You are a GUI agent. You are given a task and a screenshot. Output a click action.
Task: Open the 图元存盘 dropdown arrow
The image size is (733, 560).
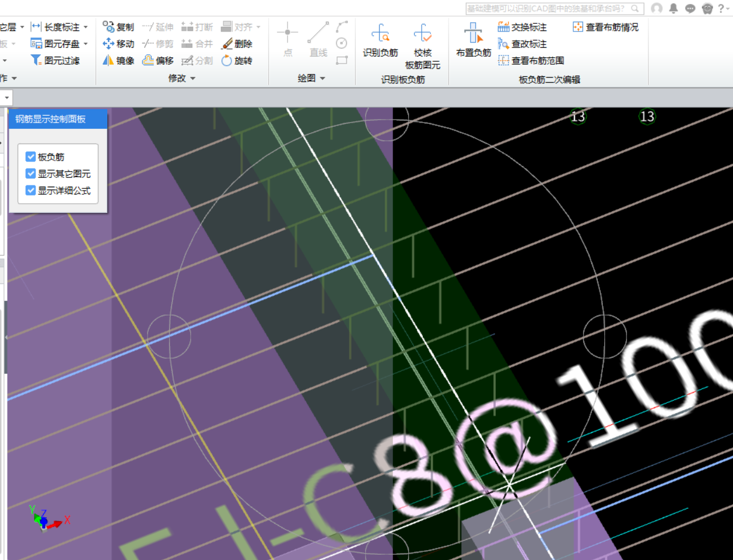86,44
